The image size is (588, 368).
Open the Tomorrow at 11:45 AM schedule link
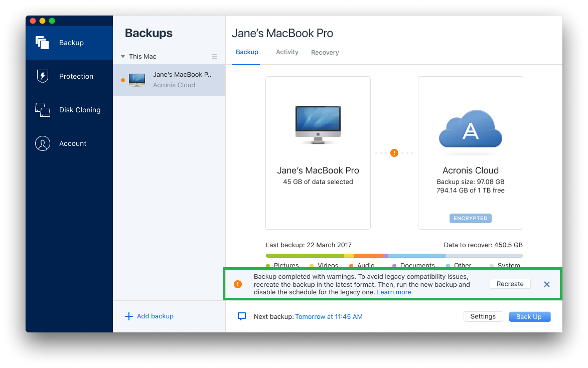point(329,316)
